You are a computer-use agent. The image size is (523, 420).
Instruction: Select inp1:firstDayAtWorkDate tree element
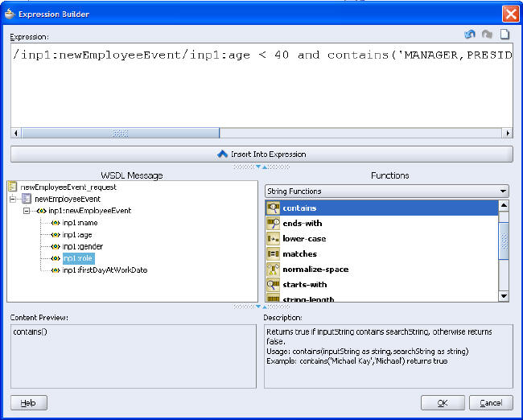105,270
